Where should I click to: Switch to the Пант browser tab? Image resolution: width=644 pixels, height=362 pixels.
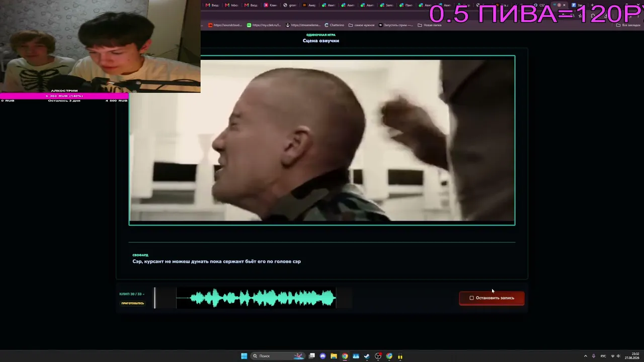point(406,6)
